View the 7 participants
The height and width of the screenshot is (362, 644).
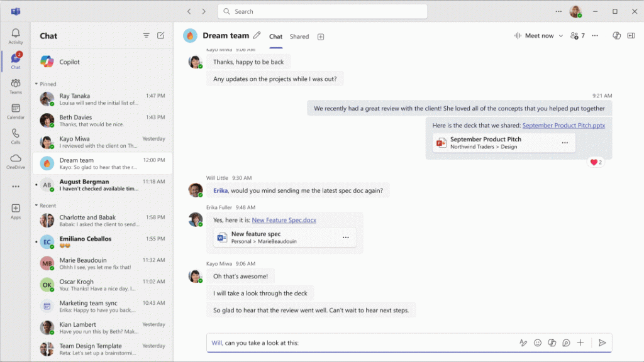[x=577, y=36]
